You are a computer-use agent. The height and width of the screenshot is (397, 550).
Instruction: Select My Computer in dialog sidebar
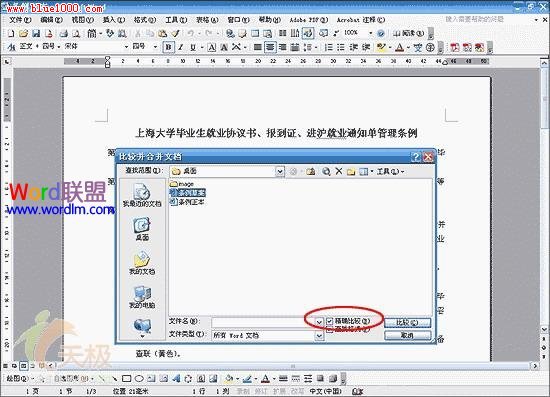pos(142,297)
